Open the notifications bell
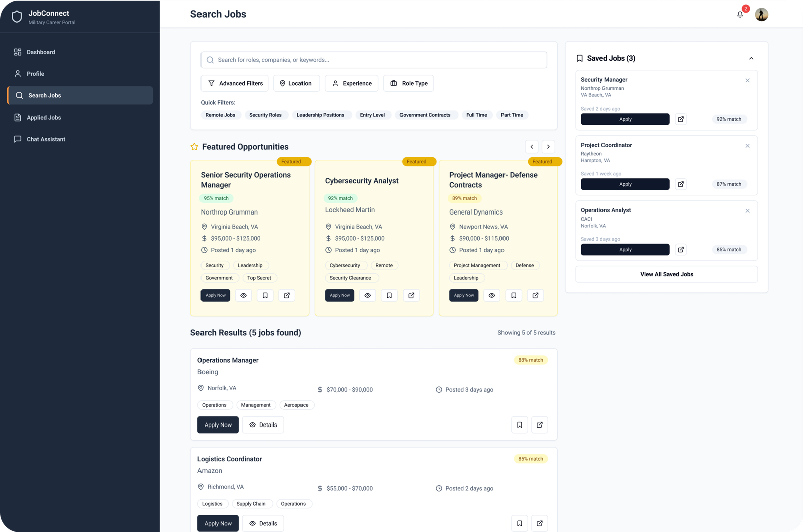Image resolution: width=804 pixels, height=532 pixels. pyautogui.click(x=740, y=15)
